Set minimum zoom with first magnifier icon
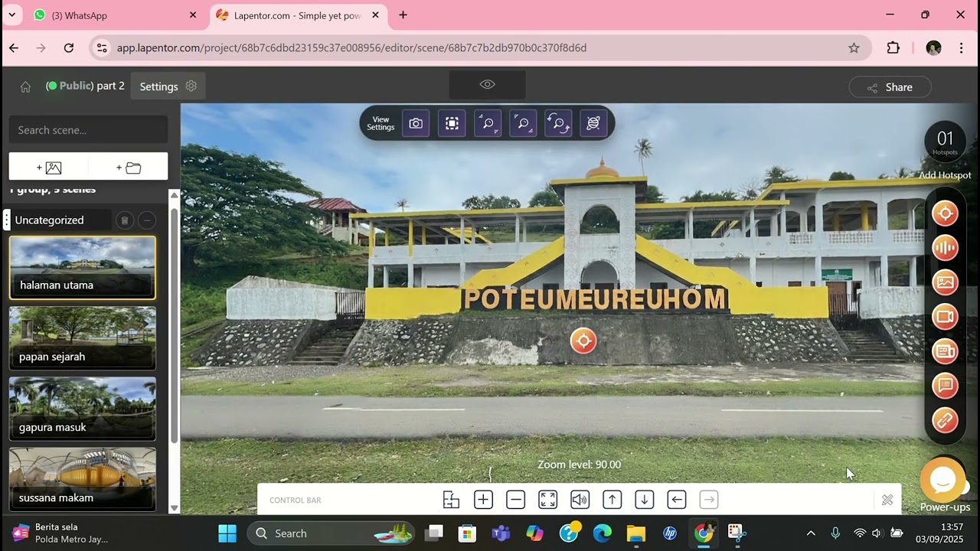Image resolution: width=980 pixels, height=551 pixels. pyautogui.click(x=488, y=123)
